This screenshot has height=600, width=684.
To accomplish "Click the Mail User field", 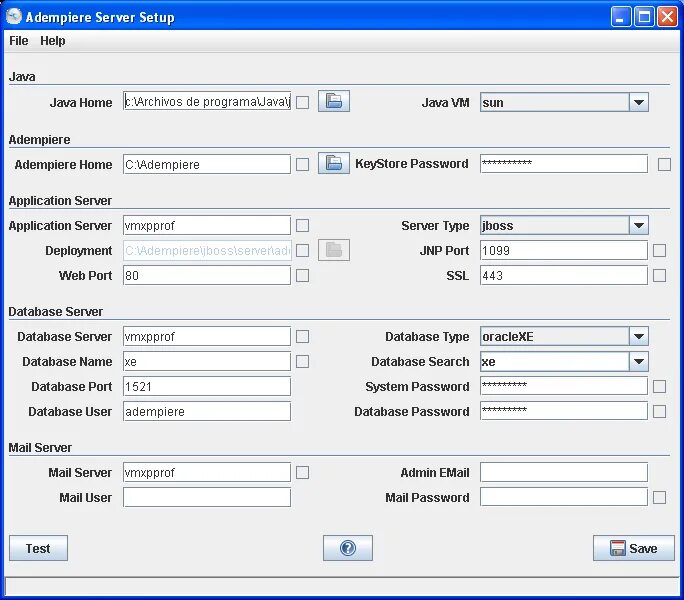I will pyautogui.click(x=207, y=497).
